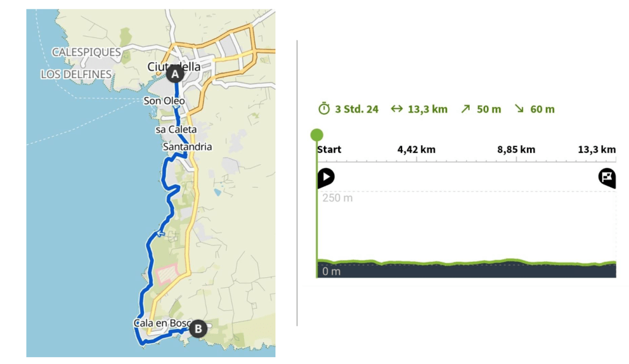Click the descent arrow icon beside 60 m

click(x=519, y=109)
